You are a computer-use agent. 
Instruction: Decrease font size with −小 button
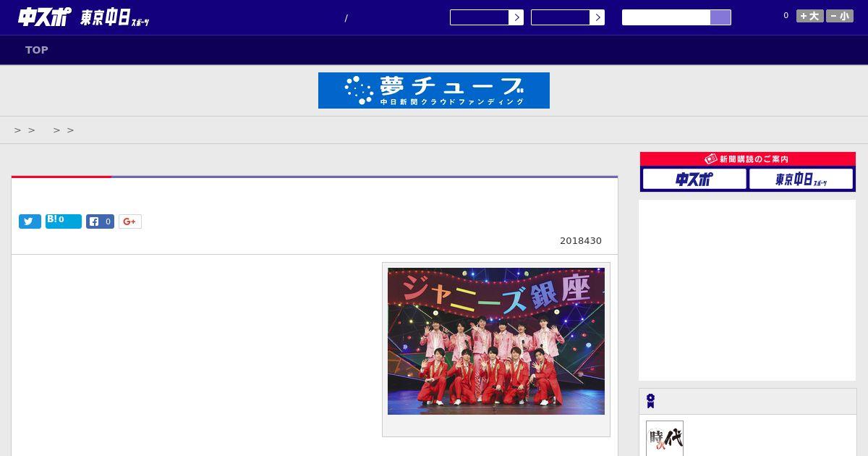coord(840,16)
